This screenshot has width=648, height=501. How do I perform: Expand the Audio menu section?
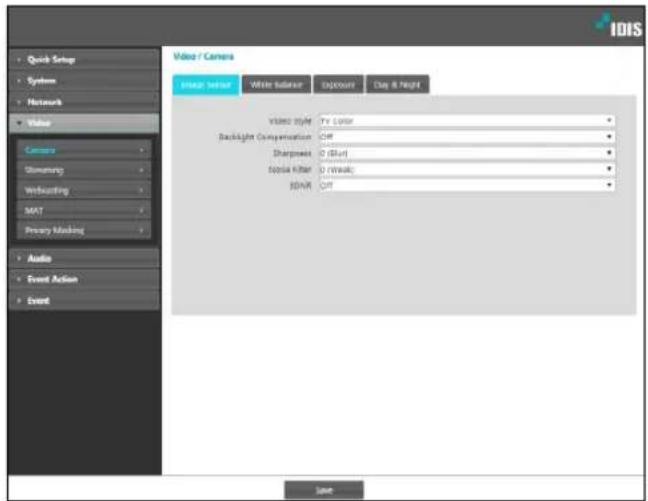(x=84, y=258)
